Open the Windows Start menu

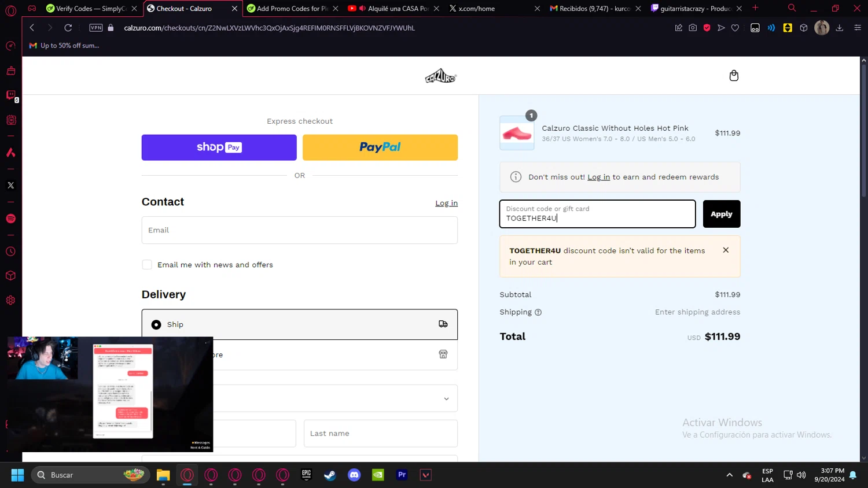tap(17, 475)
